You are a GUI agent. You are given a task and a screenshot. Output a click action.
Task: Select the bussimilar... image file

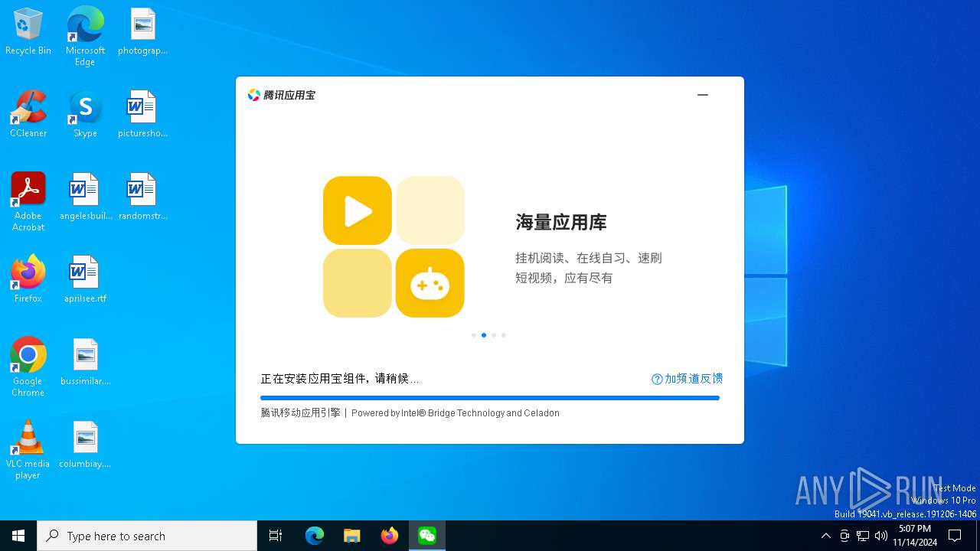click(x=85, y=362)
